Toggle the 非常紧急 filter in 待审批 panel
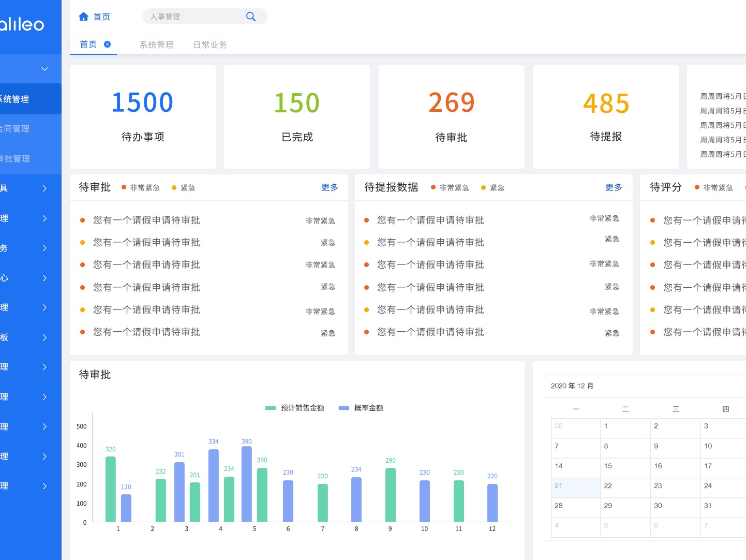Screen dimensions: 746x560 coord(141,187)
